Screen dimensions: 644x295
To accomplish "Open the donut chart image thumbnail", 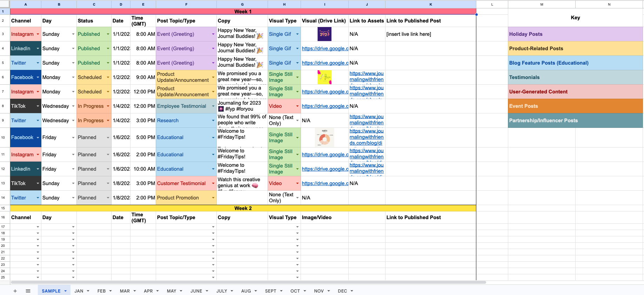I will [324, 137].
